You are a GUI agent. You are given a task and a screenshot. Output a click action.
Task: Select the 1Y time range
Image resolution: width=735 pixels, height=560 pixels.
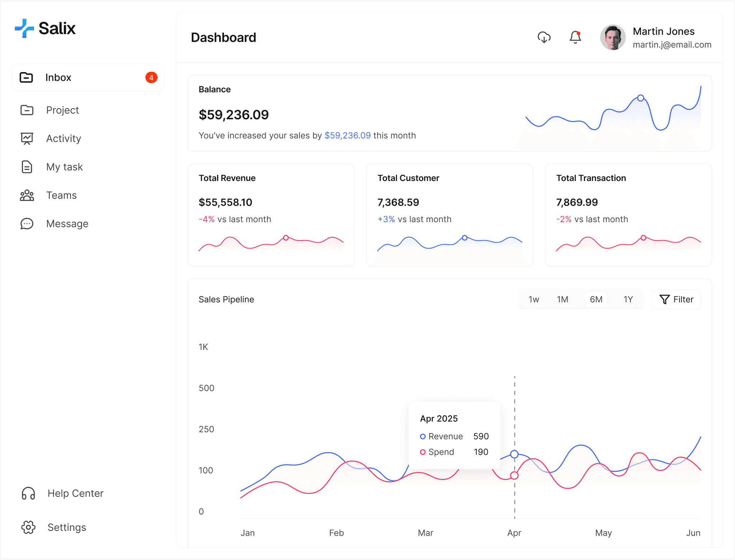point(628,299)
